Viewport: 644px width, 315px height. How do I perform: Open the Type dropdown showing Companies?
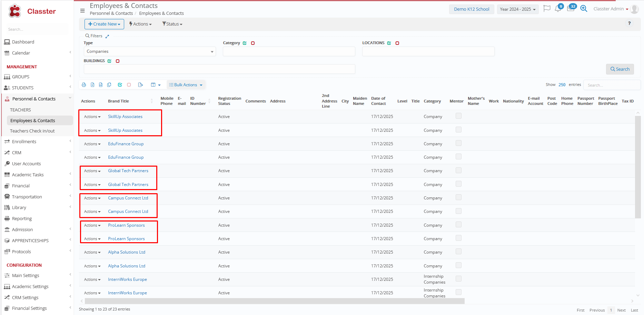pyautogui.click(x=150, y=51)
